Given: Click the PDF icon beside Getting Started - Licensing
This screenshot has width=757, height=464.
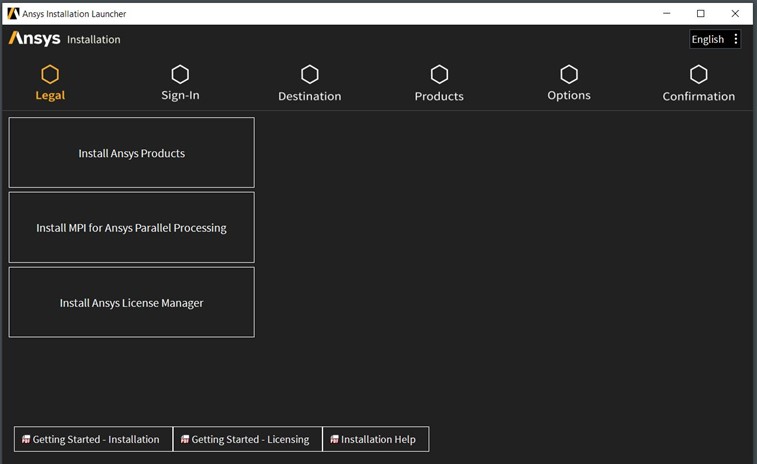Looking at the screenshot, I should 185,439.
